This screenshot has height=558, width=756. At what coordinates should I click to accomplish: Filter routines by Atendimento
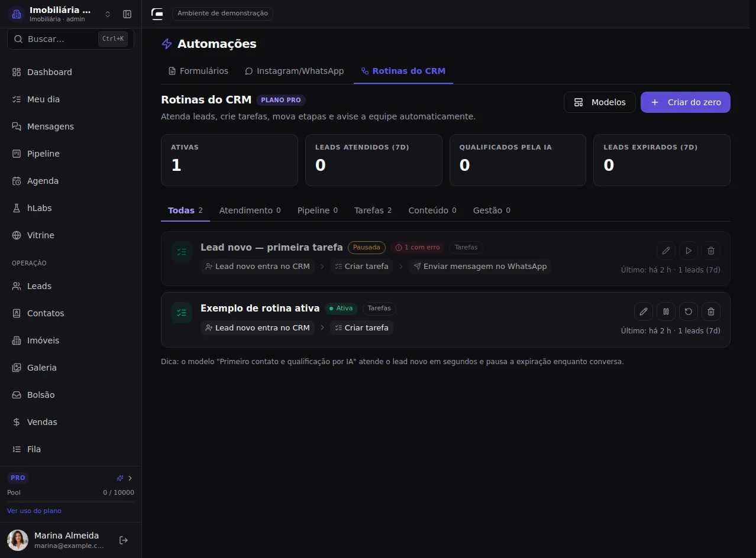250,210
